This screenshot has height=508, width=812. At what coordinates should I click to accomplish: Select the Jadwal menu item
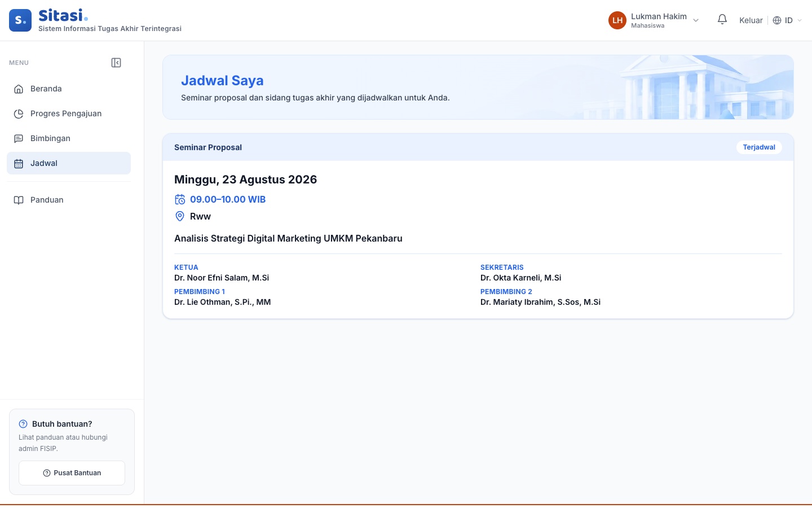click(69, 163)
